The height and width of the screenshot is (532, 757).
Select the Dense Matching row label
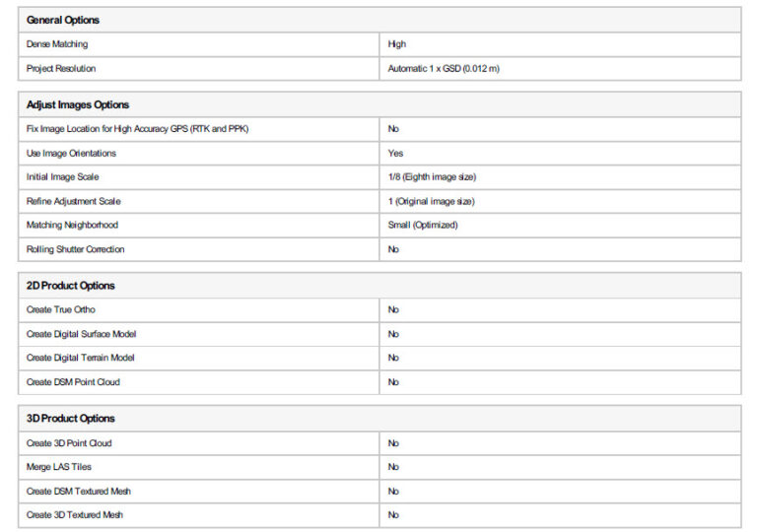click(x=58, y=44)
